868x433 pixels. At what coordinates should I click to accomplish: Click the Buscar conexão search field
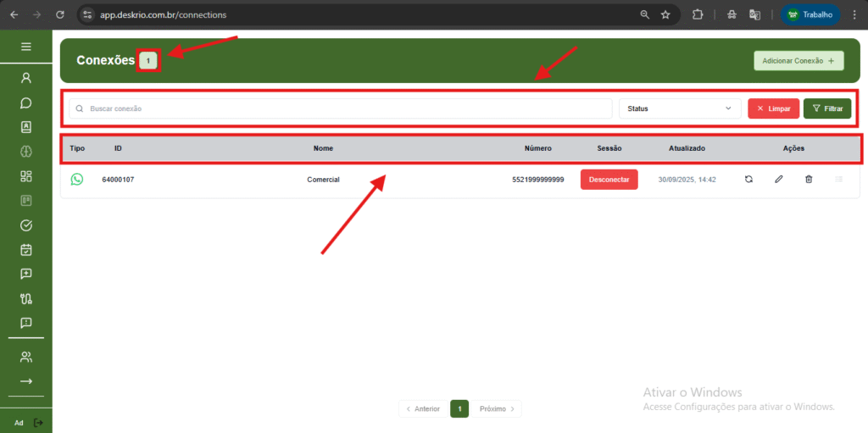(x=339, y=108)
